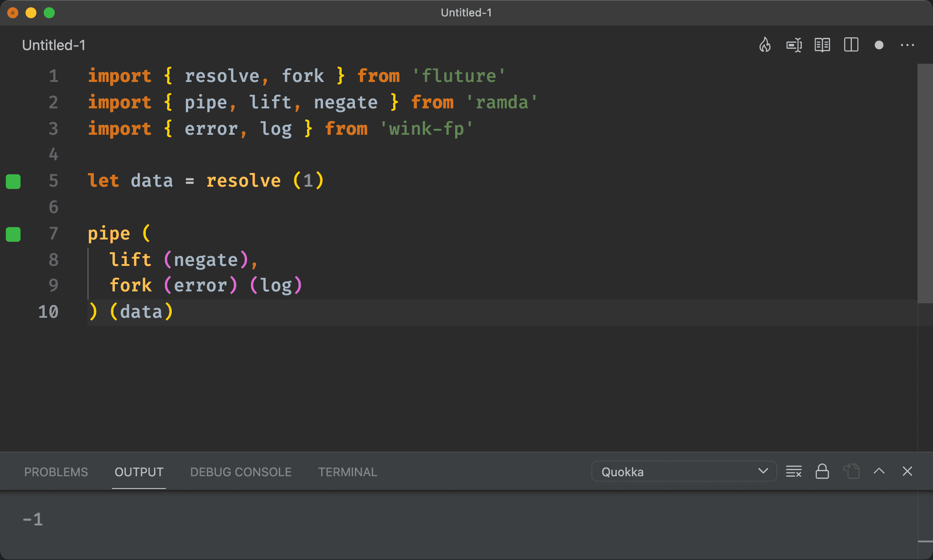This screenshot has height=560, width=933.
Task: Clear the output panel contents
Action: [794, 471]
